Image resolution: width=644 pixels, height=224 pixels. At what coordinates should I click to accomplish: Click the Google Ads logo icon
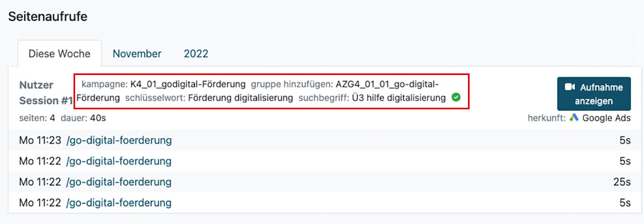point(574,118)
